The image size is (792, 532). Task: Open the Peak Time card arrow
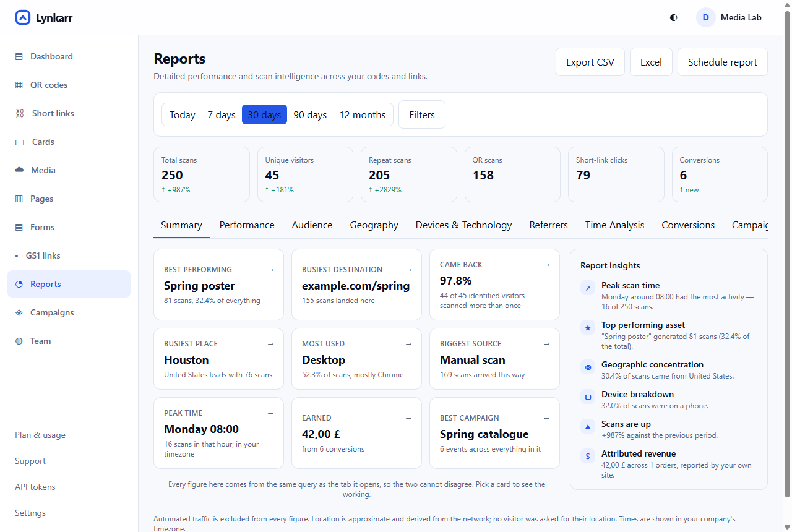pyautogui.click(x=270, y=413)
